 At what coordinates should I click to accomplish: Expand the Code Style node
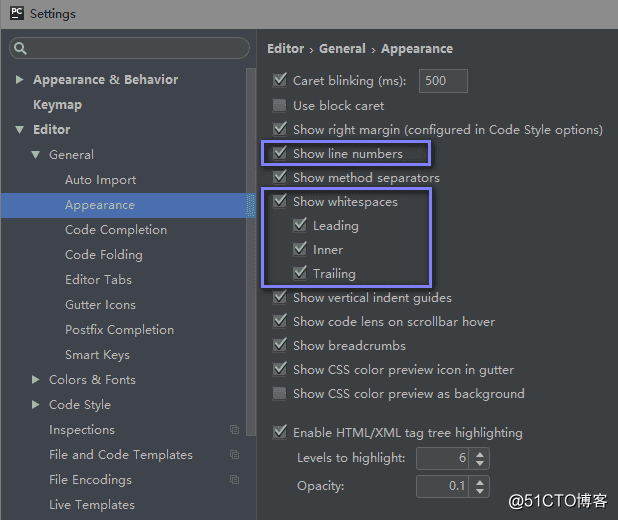[x=35, y=404]
